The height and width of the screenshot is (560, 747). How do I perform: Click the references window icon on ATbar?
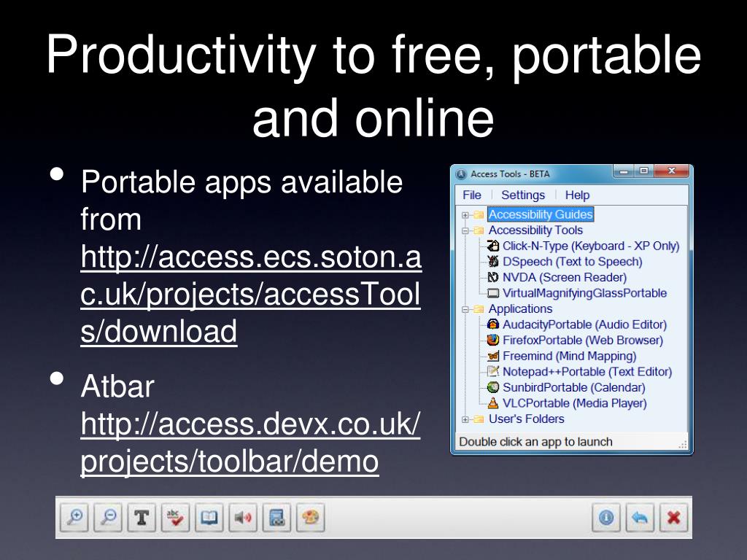pyautogui.click(x=276, y=518)
